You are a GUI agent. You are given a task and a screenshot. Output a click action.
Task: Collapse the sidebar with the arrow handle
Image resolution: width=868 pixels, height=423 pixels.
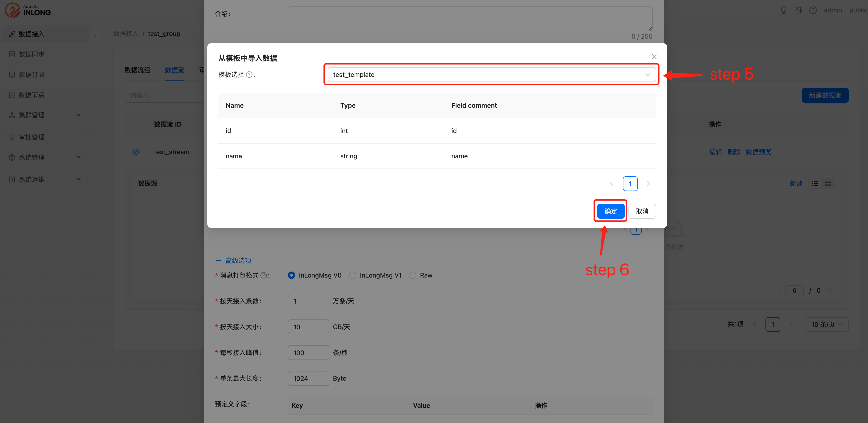[x=95, y=37]
